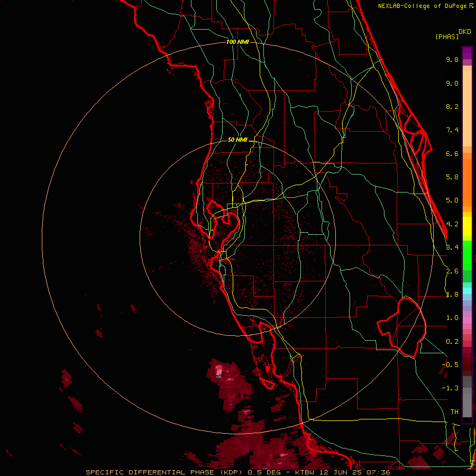Click the 5.0 scale value
The image size is (476, 476).
coord(452,200)
